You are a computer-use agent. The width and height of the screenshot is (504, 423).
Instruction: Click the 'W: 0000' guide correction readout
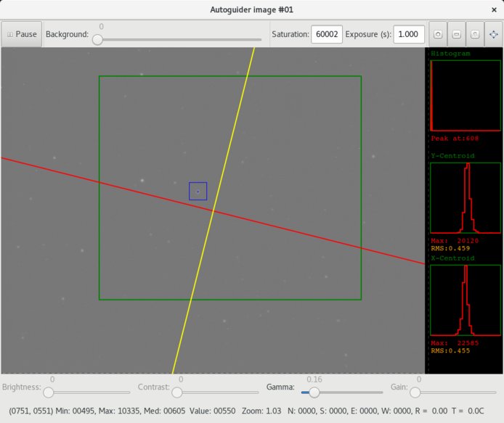(x=397, y=411)
